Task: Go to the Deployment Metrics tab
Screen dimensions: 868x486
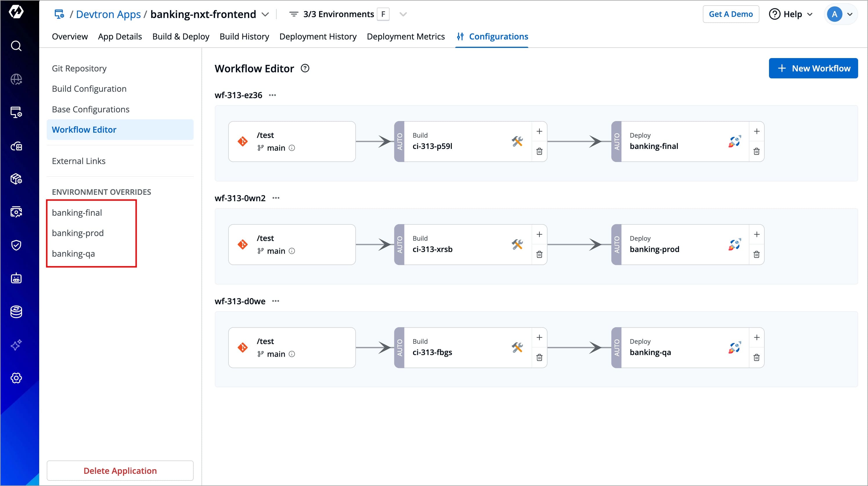Action: point(405,36)
